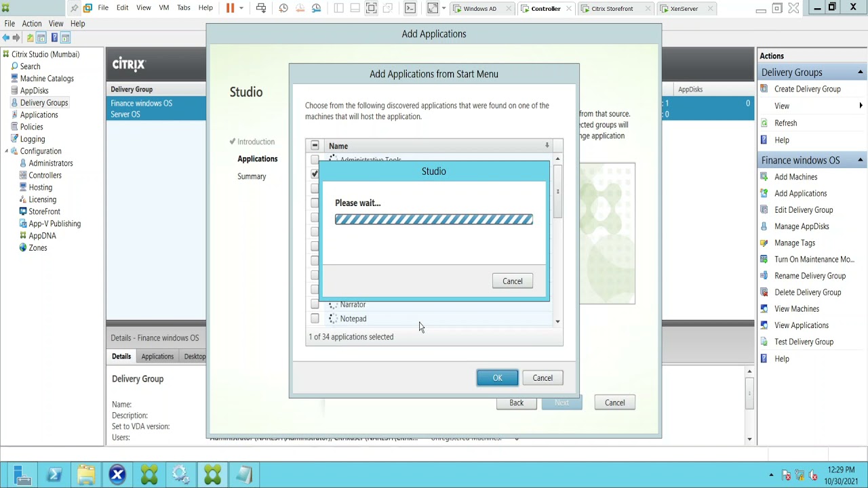Image resolution: width=868 pixels, height=488 pixels.
Task: Cancel the Please wait dialog
Action: (513, 281)
